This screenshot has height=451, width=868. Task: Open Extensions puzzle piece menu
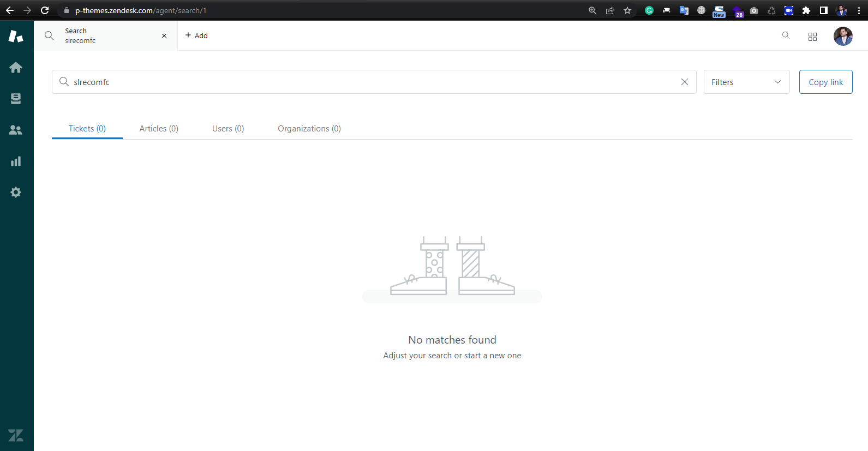coord(806,10)
